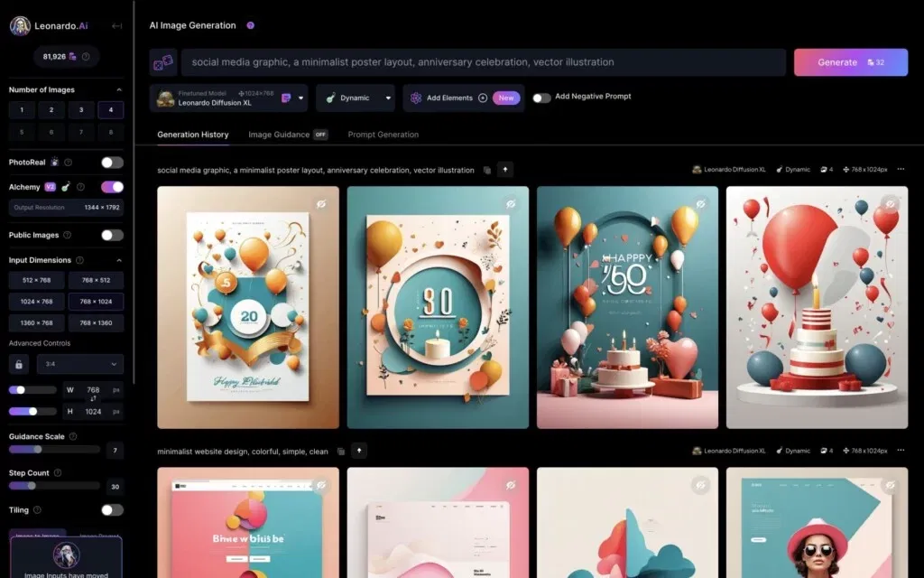Open the Leonardo Diffusion XL model dropdown
924x578 pixels.
229,98
